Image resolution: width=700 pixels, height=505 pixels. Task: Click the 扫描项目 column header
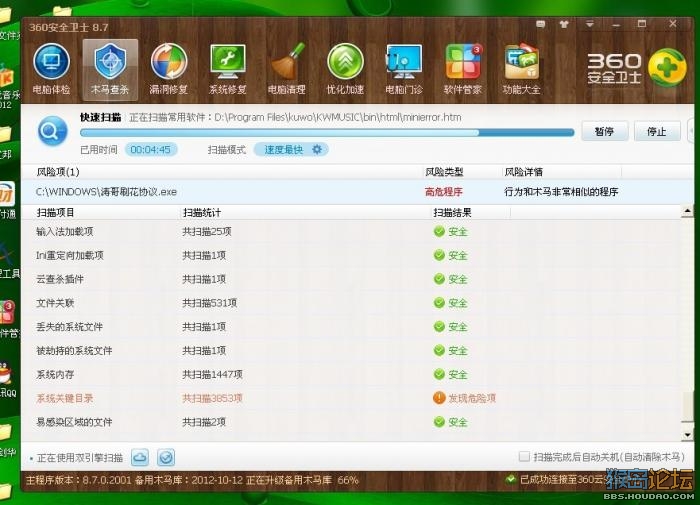(55, 213)
